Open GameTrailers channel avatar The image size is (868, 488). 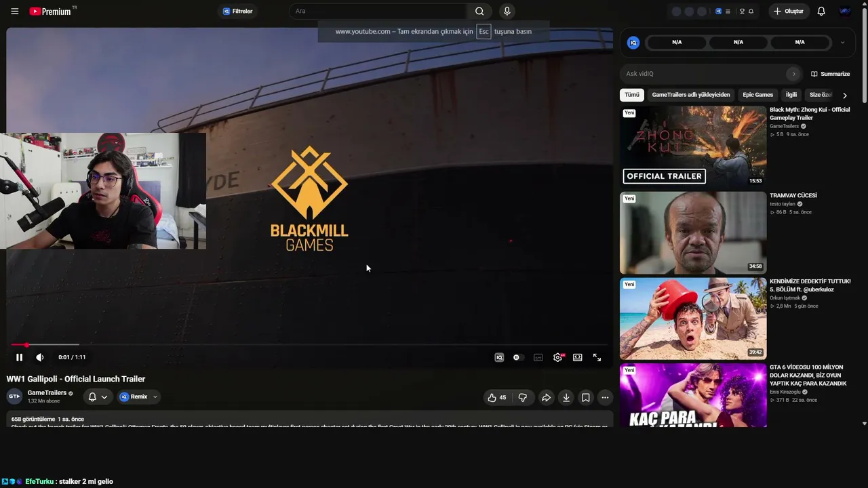14,396
